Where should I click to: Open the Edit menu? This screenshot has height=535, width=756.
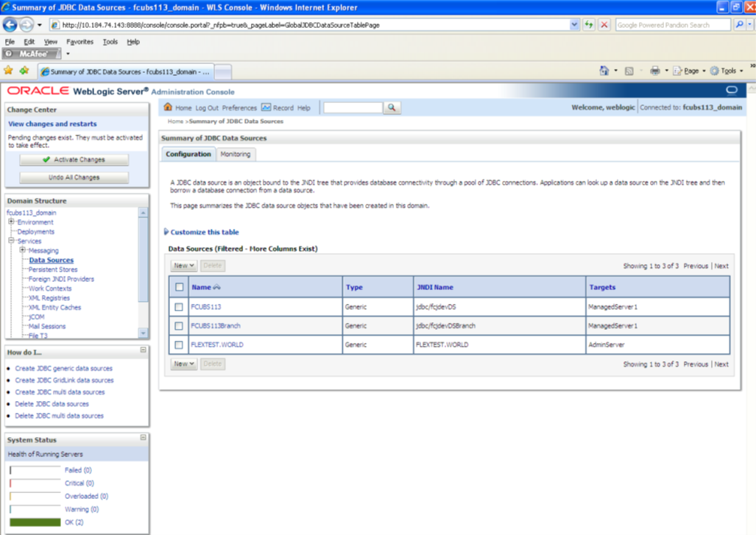pos(29,42)
